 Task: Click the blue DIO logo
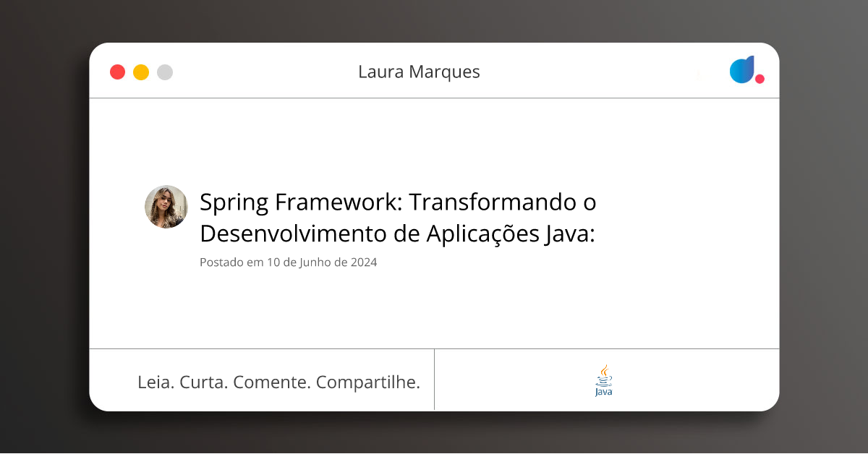pos(742,69)
